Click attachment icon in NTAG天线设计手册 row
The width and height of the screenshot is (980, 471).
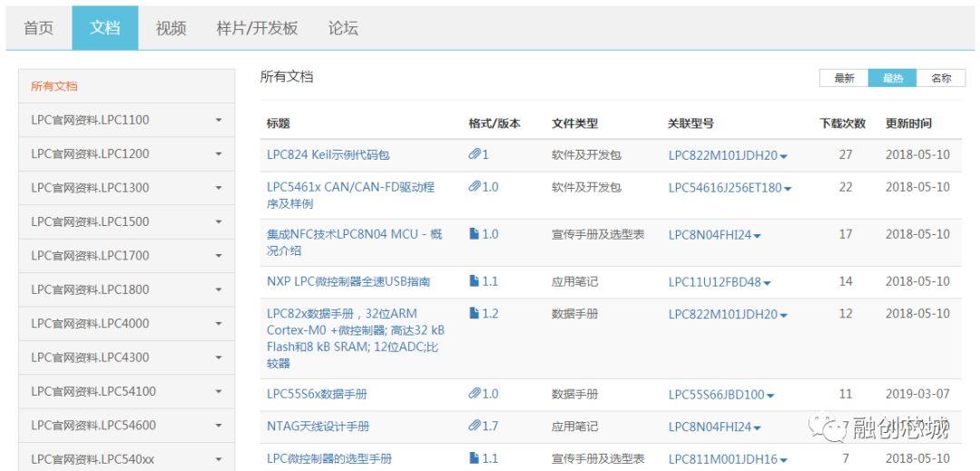(475, 426)
